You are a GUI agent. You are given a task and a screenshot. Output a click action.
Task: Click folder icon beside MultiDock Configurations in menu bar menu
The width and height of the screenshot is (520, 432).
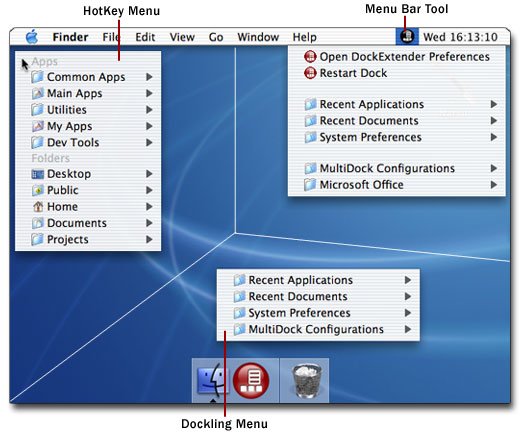point(310,168)
